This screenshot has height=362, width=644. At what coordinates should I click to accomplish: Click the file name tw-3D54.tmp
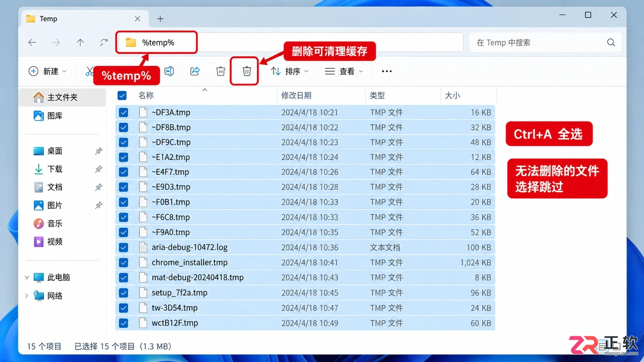pos(174,308)
